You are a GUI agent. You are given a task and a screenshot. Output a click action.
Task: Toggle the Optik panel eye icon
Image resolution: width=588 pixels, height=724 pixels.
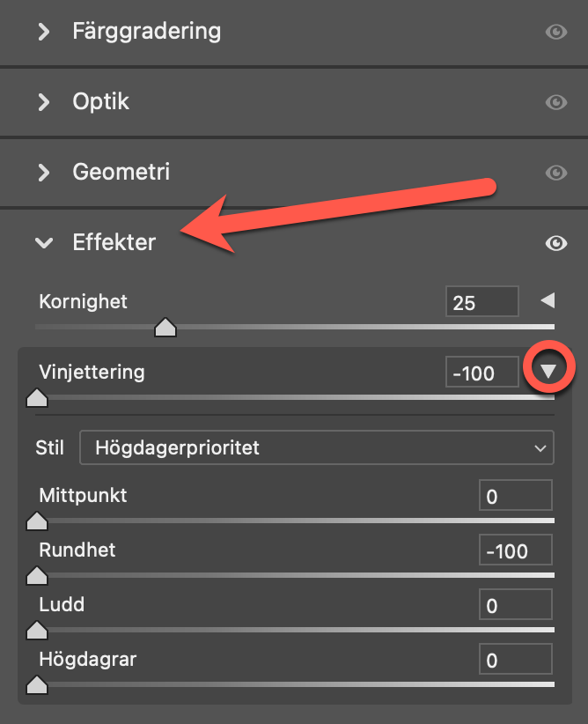(x=555, y=102)
